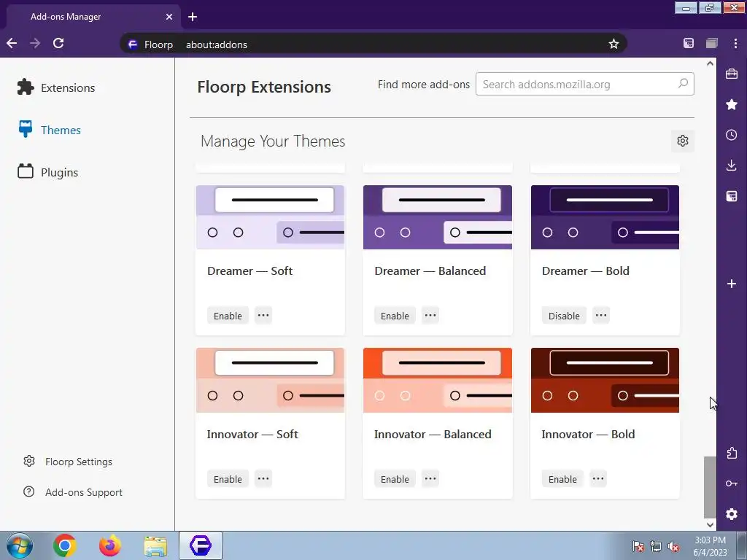Image resolution: width=747 pixels, height=560 pixels.
Task: Bookmark this page with the star
Action: (614, 44)
